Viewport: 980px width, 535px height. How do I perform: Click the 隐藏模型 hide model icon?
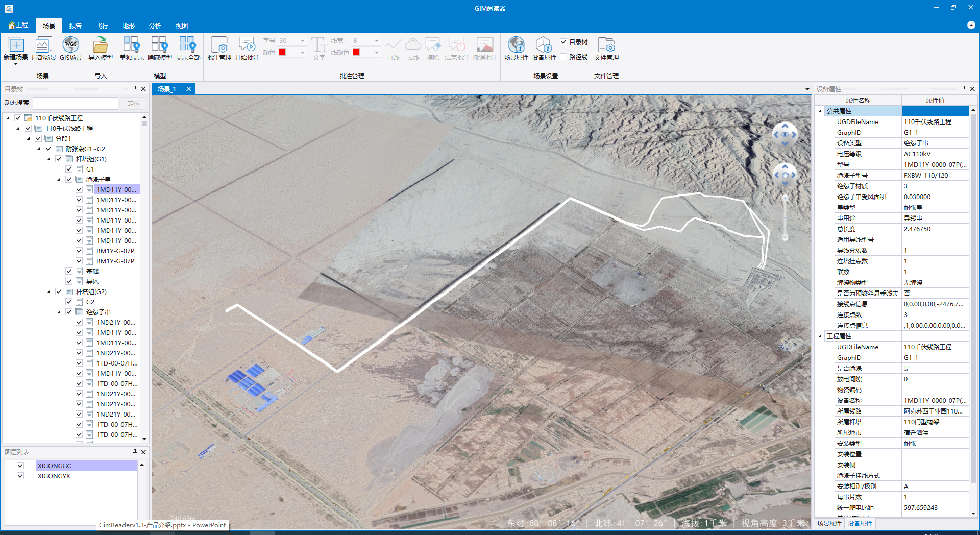pos(160,45)
